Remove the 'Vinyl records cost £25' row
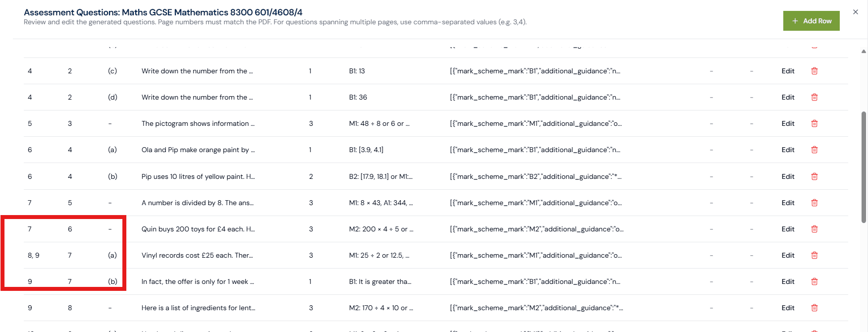Image resolution: width=868 pixels, height=332 pixels. point(814,255)
